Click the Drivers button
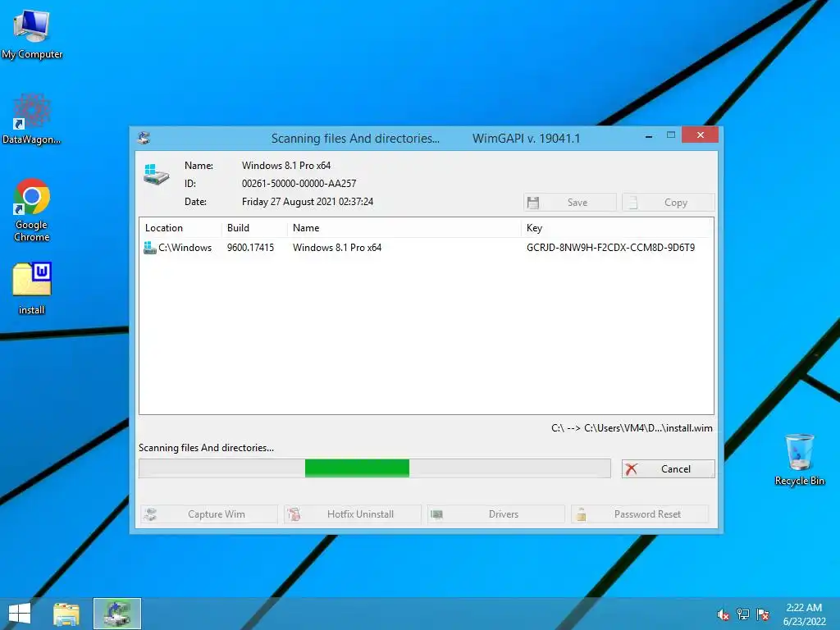 pos(496,514)
